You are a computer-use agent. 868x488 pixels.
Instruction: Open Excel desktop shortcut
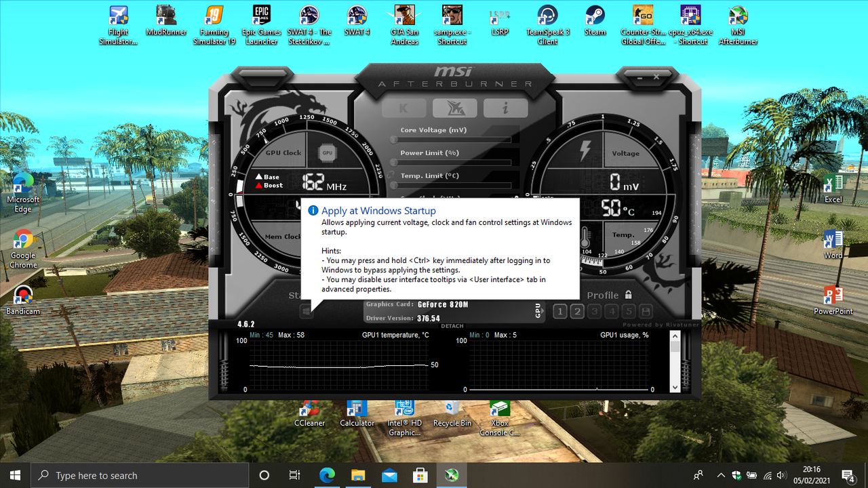(x=833, y=188)
